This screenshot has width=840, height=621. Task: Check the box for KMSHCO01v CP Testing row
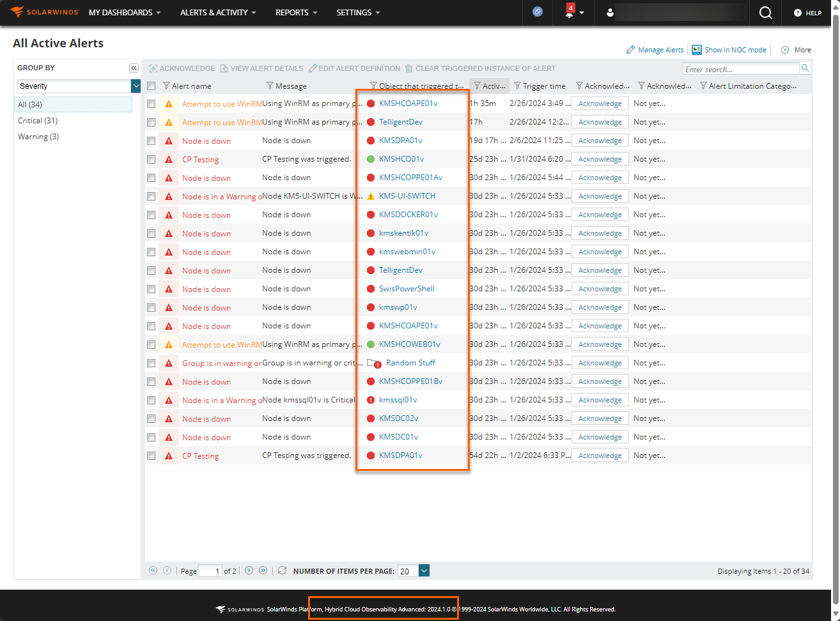click(x=152, y=159)
